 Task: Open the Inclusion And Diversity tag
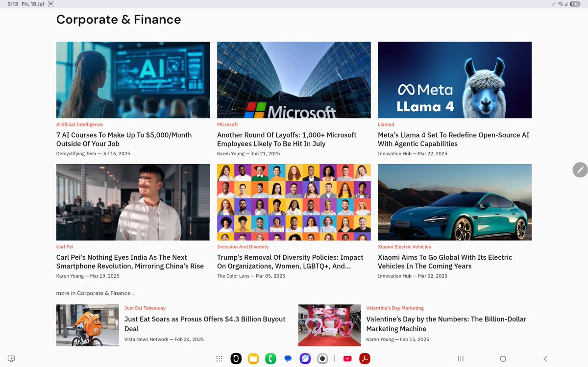point(243,247)
